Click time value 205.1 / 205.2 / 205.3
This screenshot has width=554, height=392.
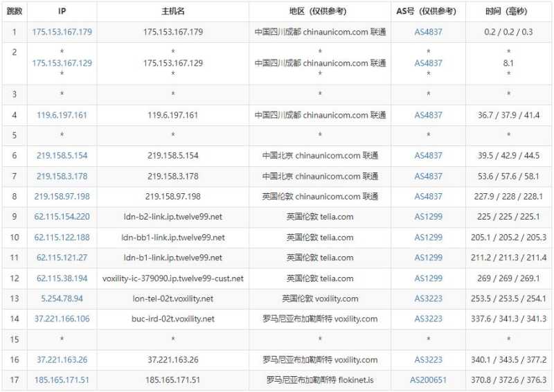pos(508,237)
